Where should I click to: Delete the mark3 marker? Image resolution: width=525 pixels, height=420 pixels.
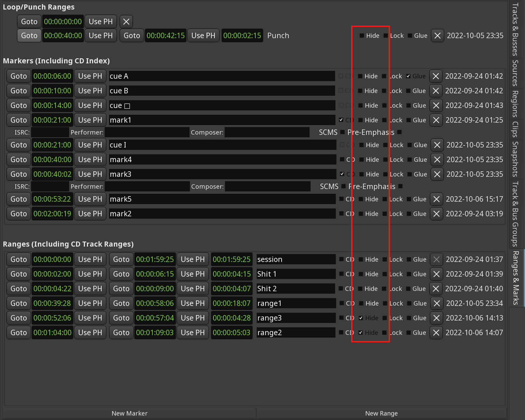coord(437,174)
